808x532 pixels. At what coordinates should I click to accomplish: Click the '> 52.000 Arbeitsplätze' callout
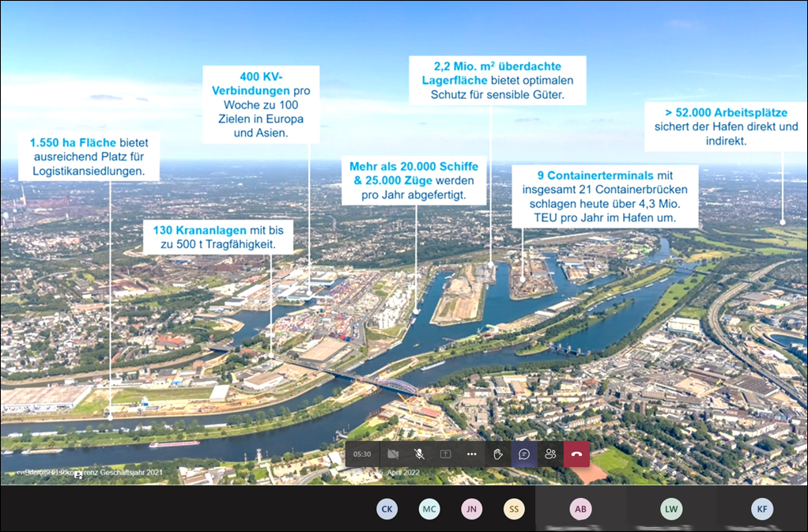coord(726,126)
